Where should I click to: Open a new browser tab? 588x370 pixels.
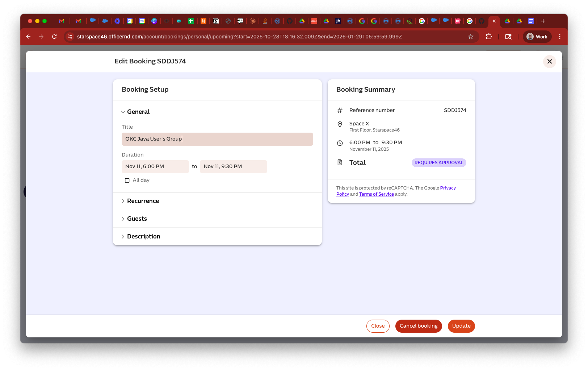(543, 21)
